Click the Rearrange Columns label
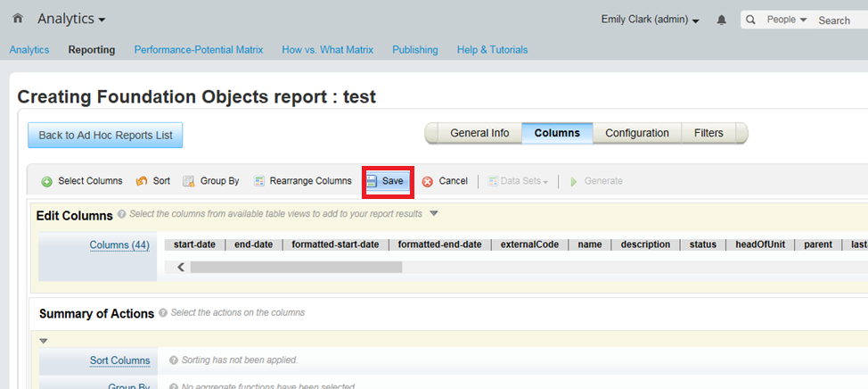The image size is (868, 389). [x=310, y=180]
